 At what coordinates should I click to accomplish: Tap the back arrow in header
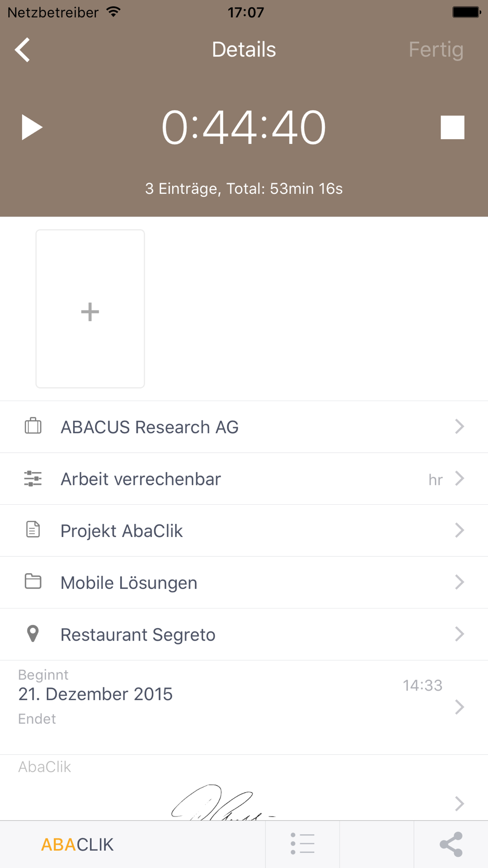tap(23, 50)
